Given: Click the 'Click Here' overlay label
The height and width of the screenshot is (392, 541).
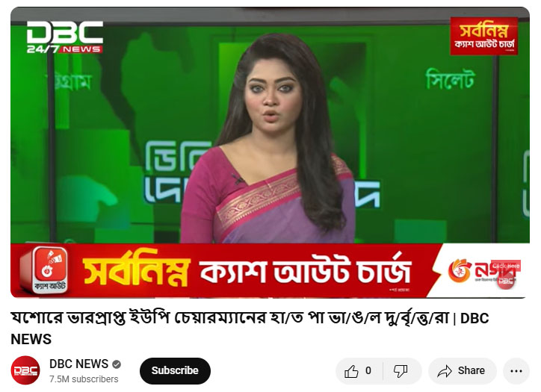Looking at the screenshot, I should pyautogui.click(x=506, y=266).
